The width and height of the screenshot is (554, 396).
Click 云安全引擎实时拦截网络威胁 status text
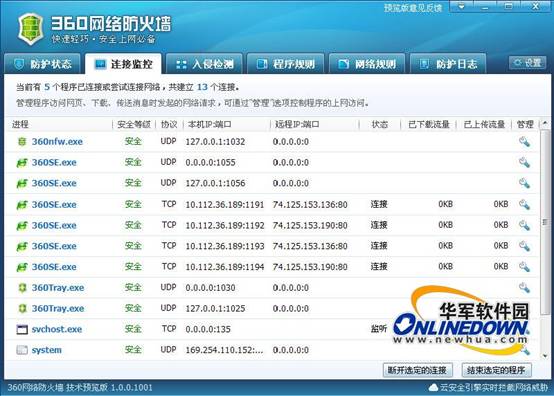click(x=494, y=388)
